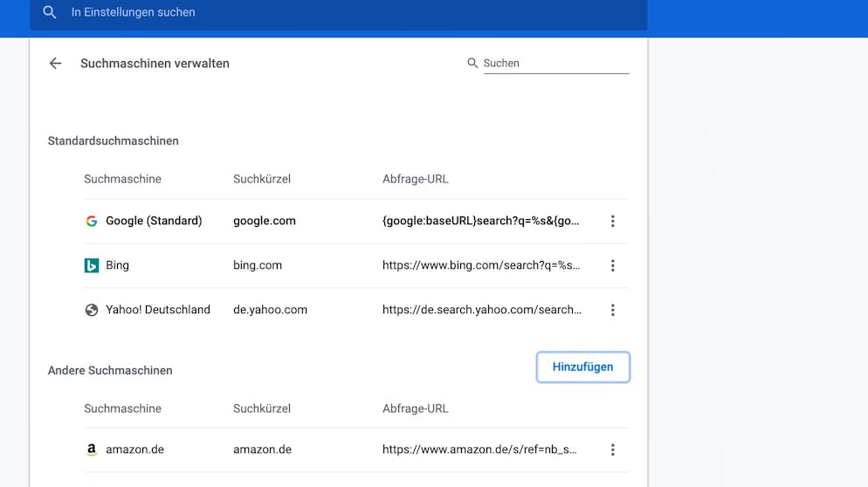Click the Bing query URL 'https://www.bing.com/search...'
This screenshot has height=487, width=868.
481,265
